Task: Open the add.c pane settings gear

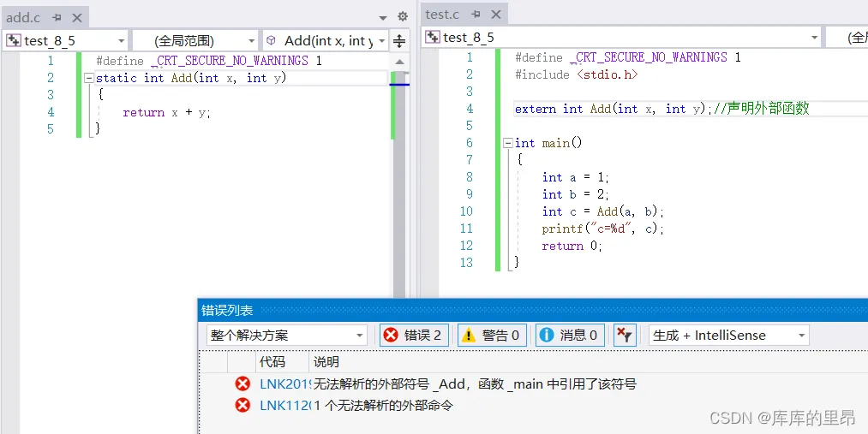Action: pos(403,16)
